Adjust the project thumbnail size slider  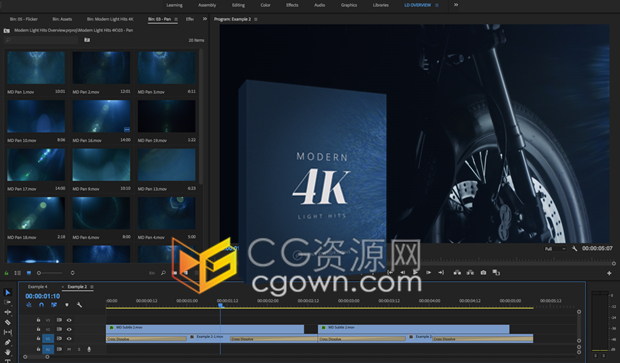(x=50, y=273)
